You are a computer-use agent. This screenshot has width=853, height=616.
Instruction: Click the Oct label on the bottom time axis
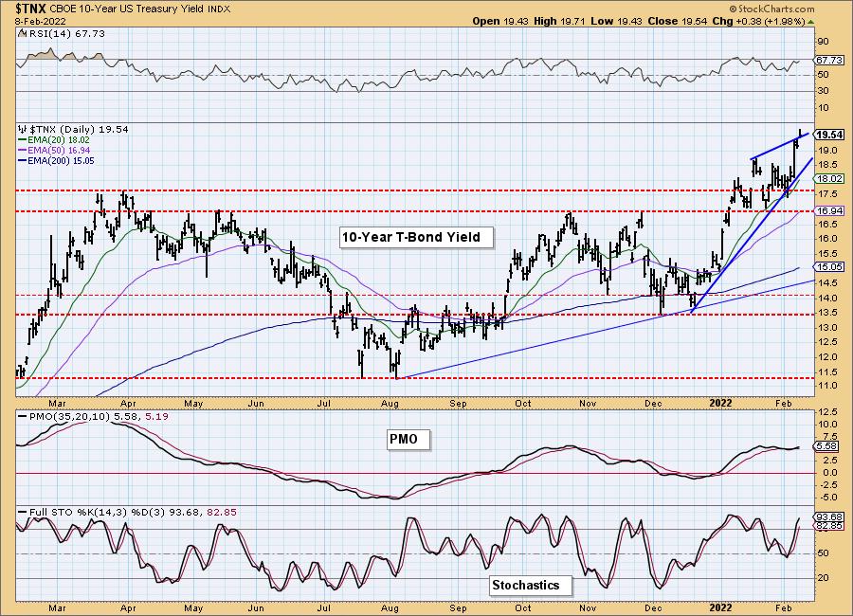click(x=523, y=607)
